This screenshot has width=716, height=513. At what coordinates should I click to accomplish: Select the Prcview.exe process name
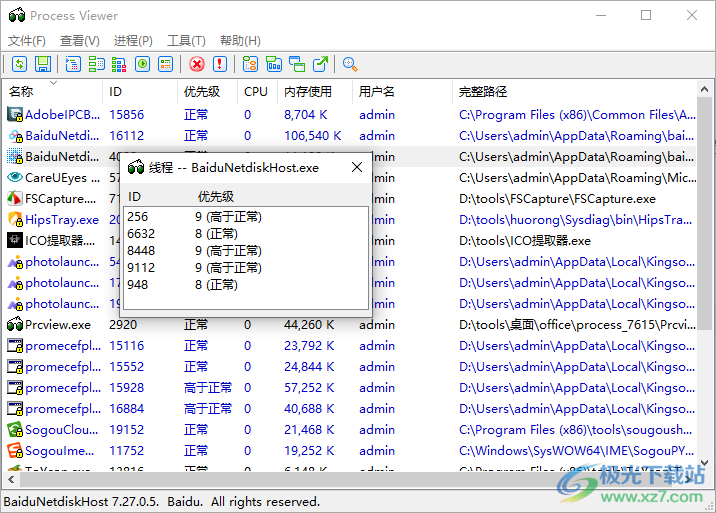[58, 325]
